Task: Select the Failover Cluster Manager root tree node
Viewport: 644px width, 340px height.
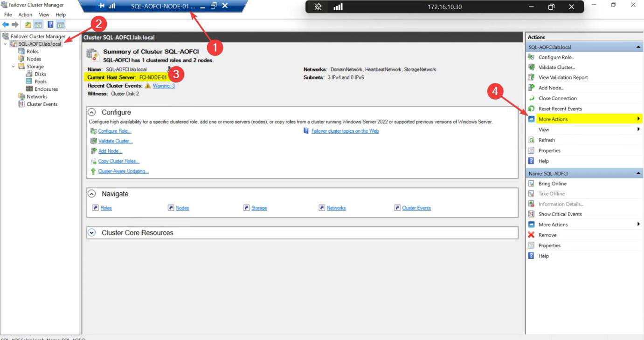Action: click(x=38, y=36)
